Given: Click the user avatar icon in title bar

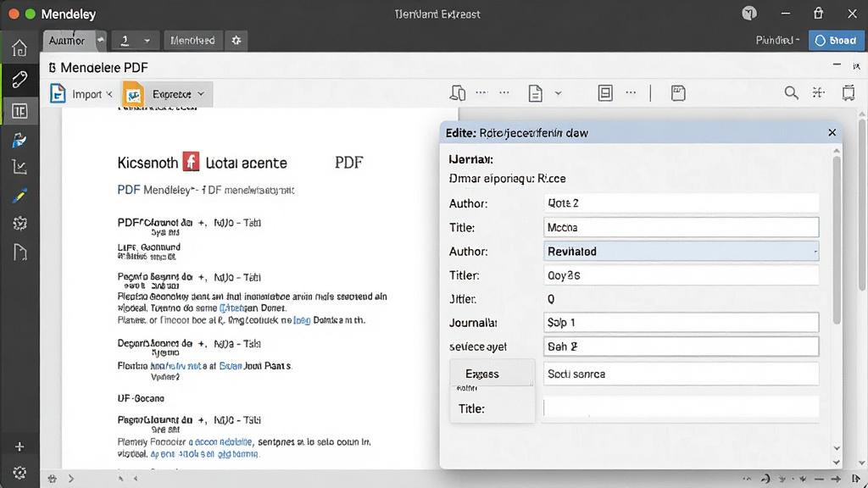Looking at the screenshot, I should tap(749, 14).
